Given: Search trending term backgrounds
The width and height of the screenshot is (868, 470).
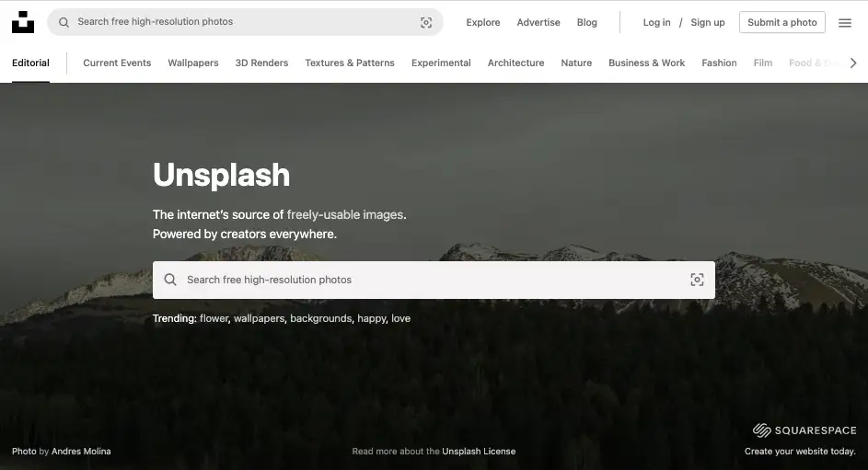Looking at the screenshot, I should click(x=321, y=318).
